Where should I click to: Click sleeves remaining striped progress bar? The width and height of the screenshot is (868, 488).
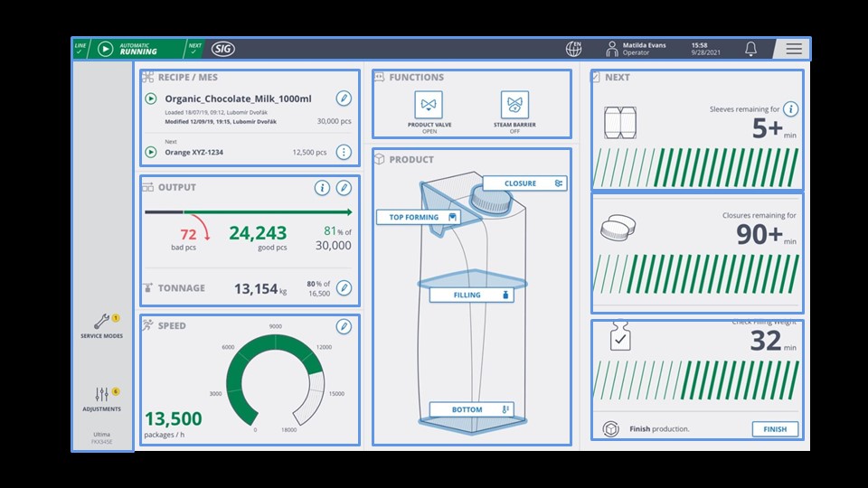696,168
